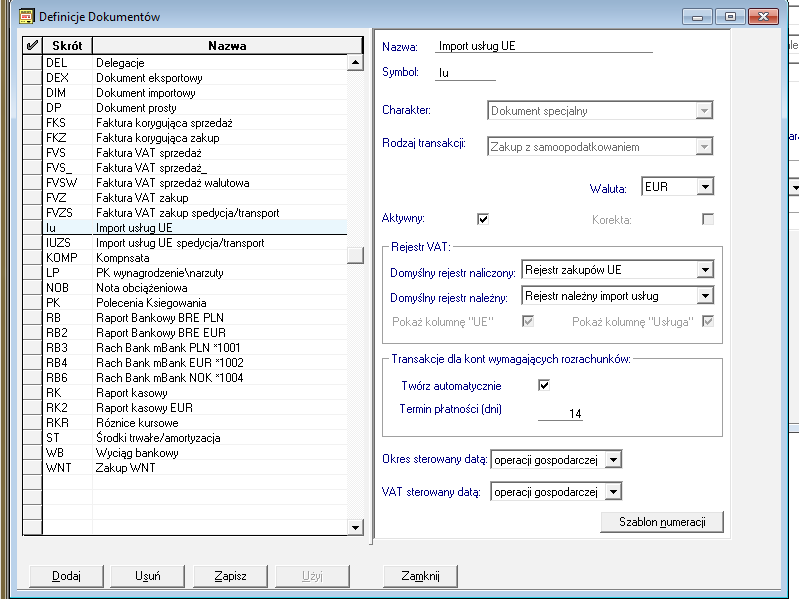Click the Definicje Dokumentów title bar icon

click(26, 16)
